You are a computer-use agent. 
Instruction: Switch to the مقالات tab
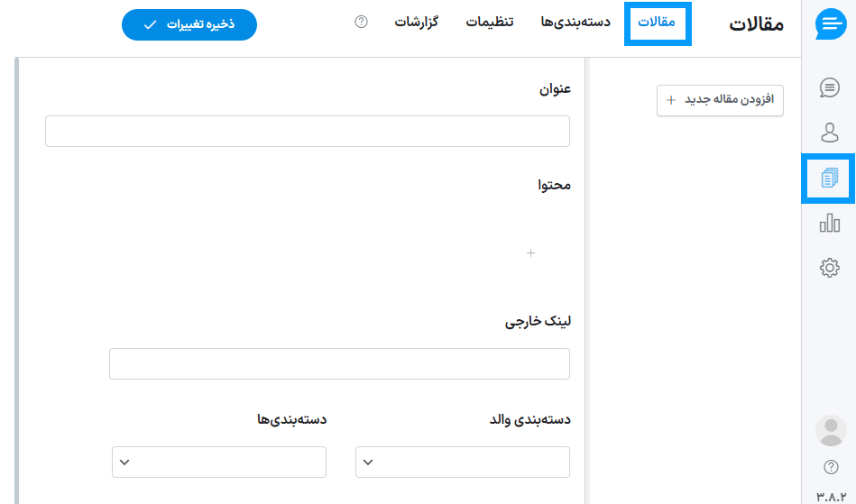657,23
